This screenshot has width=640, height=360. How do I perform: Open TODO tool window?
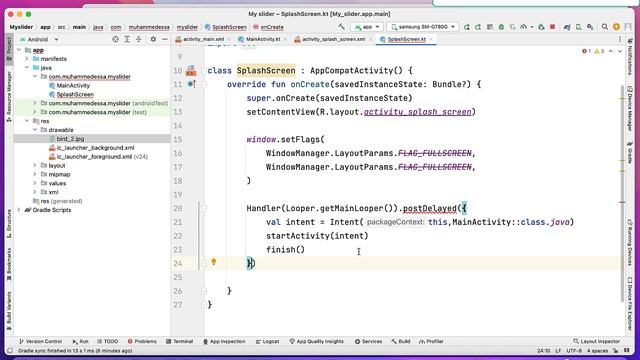click(x=107, y=341)
